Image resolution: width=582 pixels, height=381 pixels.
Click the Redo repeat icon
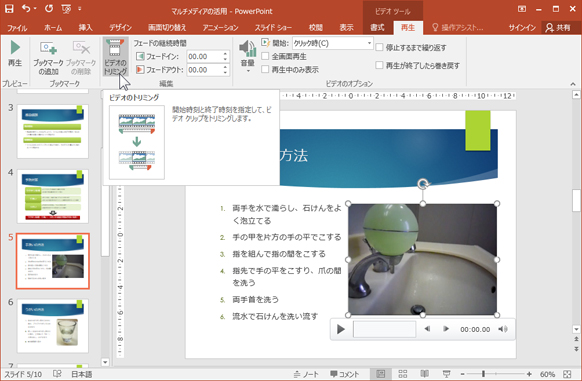[49, 8]
